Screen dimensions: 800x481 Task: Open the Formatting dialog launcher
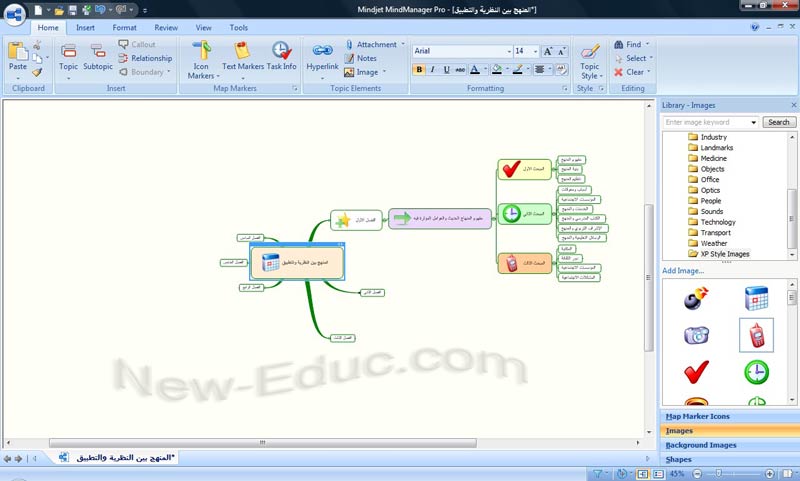[565, 88]
